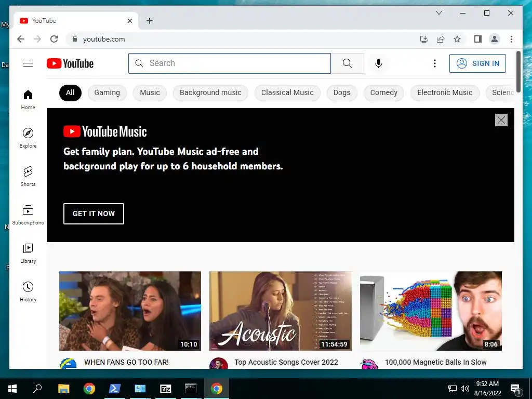Image resolution: width=532 pixels, height=399 pixels.
Task: Select the Comedy filter chip
Action: coord(384,92)
